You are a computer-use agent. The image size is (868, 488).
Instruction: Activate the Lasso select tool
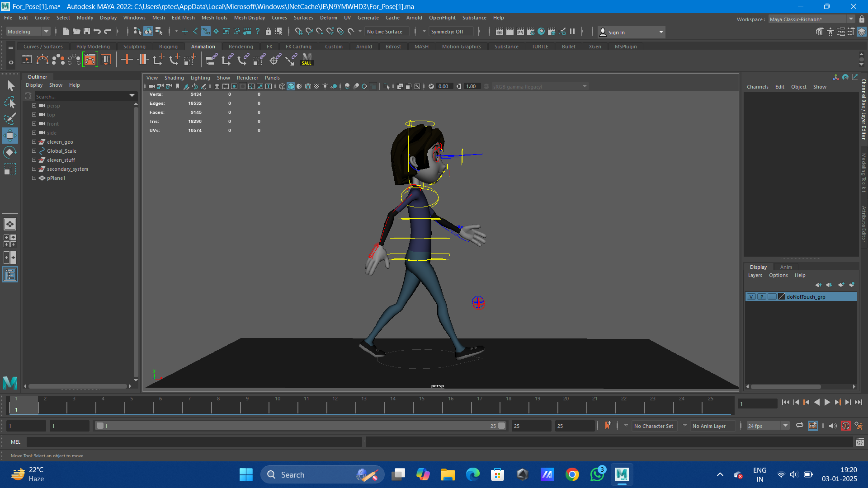click(10, 102)
